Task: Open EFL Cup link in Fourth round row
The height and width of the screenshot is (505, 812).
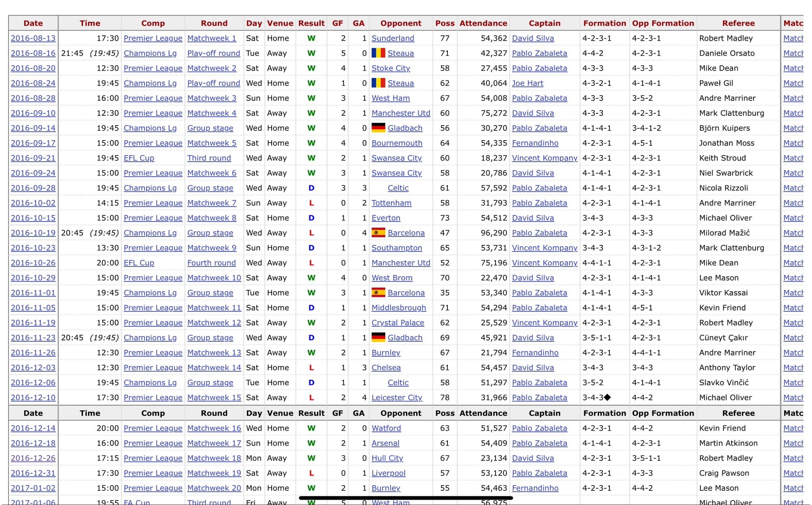Action: click(139, 263)
